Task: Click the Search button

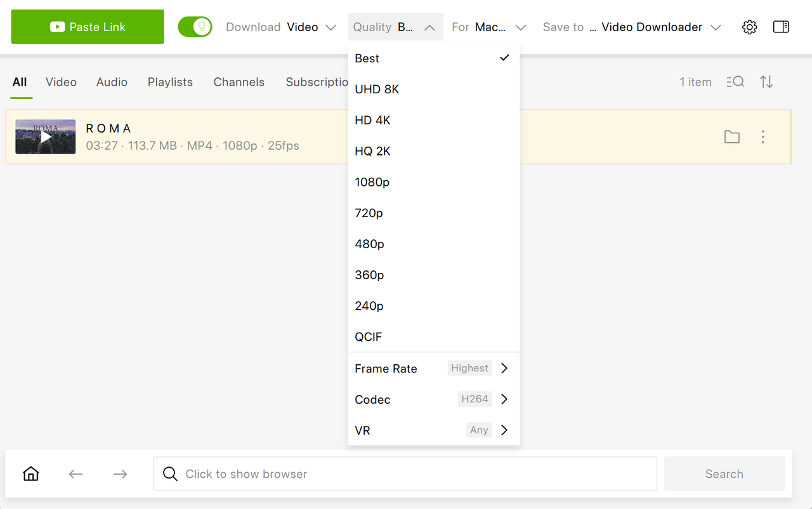Action: tap(724, 474)
